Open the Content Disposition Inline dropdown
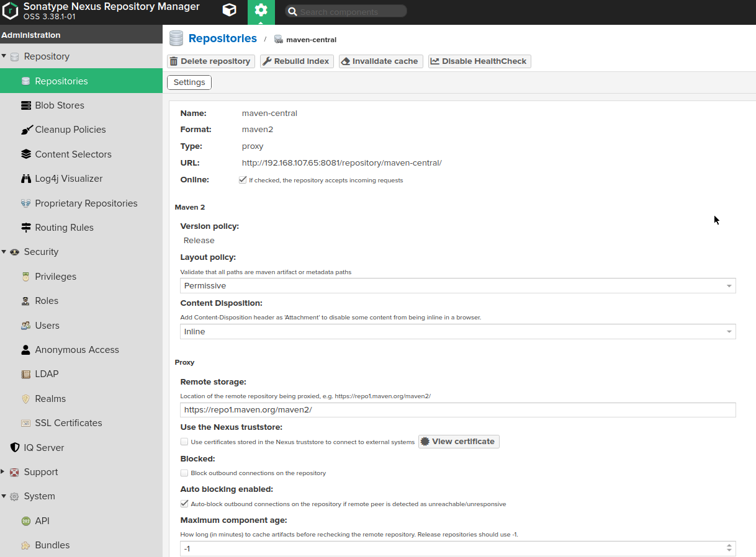Screen dimensions: 756x557 coord(458,332)
